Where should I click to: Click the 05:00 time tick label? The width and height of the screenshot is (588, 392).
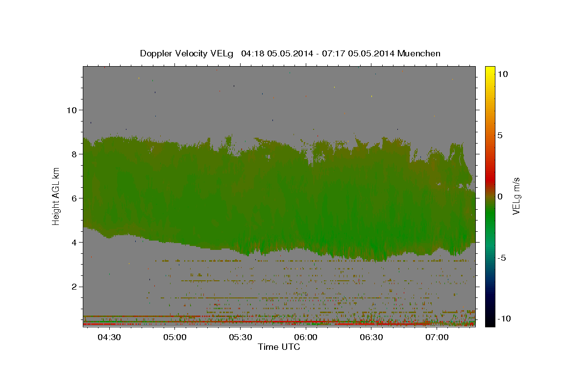coord(175,337)
